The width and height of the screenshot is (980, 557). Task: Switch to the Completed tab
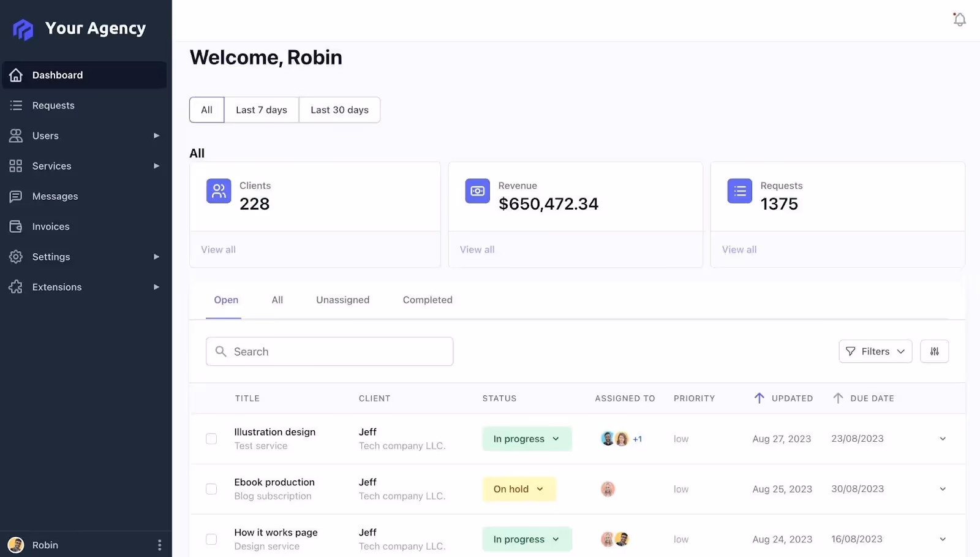pyautogui.click(x=428, y=300)
